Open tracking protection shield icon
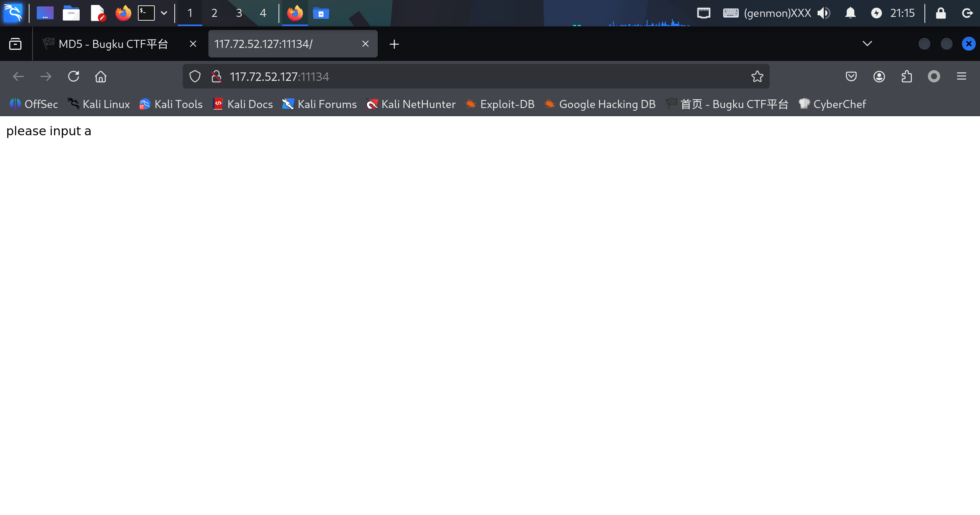The image size is (980, 515). 195,77
